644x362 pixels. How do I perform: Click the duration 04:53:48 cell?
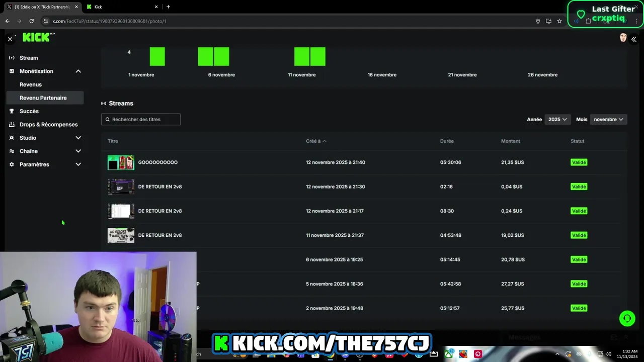451,235
